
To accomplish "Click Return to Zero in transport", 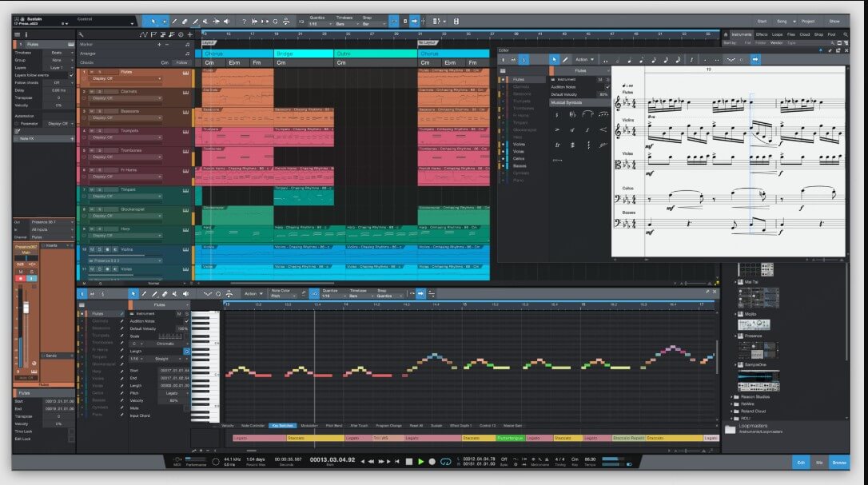I will (x=397, y=461).
